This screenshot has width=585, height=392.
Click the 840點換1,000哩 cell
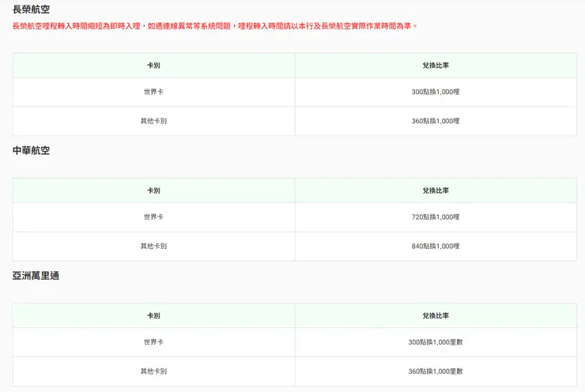click(x=436, y=246)
